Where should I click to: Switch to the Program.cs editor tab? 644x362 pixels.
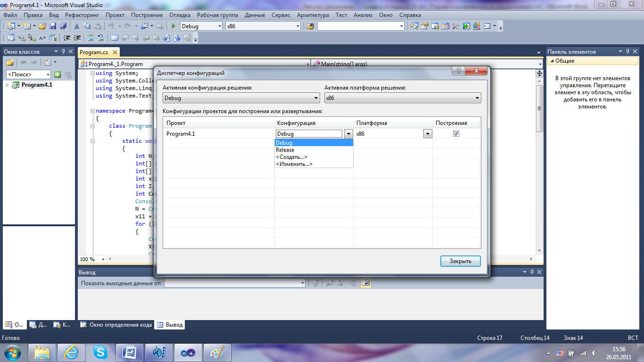tap(94, 52)
